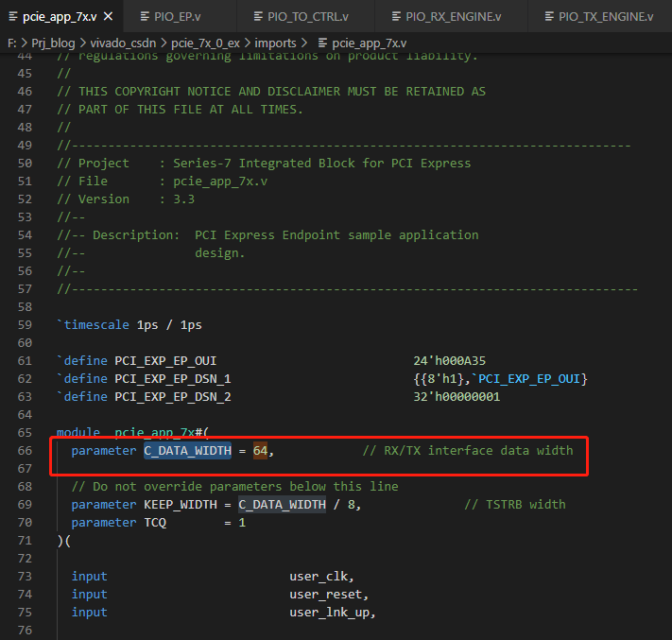Expand breadcrumb chevron after imports
Screen dimensions: 672x640
point(303,43)
